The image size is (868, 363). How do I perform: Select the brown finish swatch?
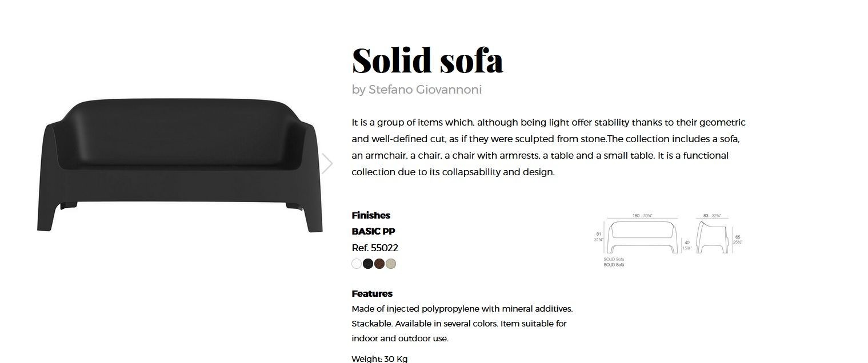pyautogui.click(x=379, y=264)
